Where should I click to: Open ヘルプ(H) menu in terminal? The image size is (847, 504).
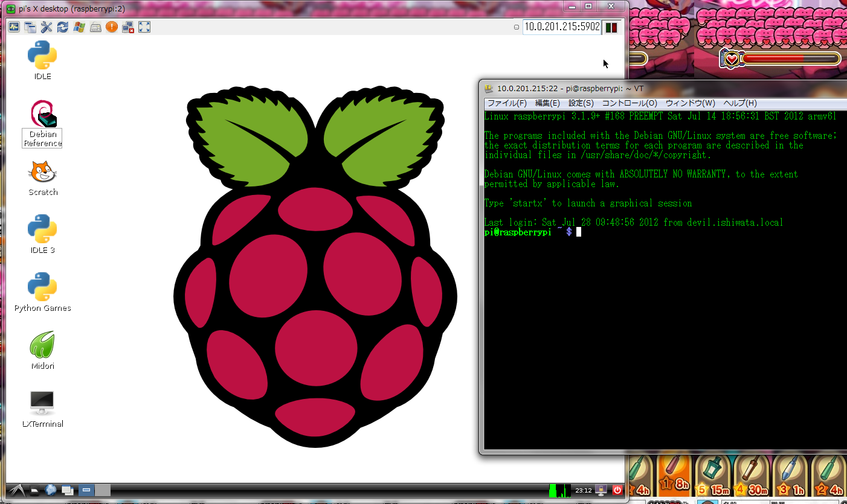pyautogui.click(x=740, y=103)
